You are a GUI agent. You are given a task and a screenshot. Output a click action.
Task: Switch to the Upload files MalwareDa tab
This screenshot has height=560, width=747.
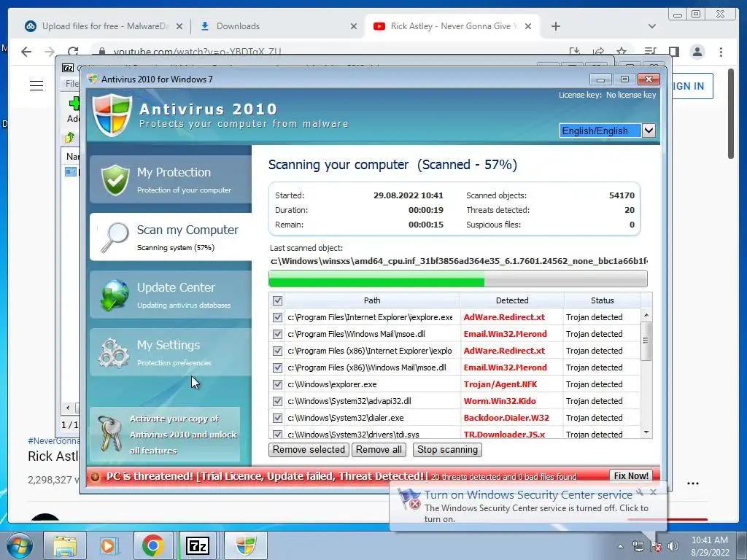click(104, 26)
